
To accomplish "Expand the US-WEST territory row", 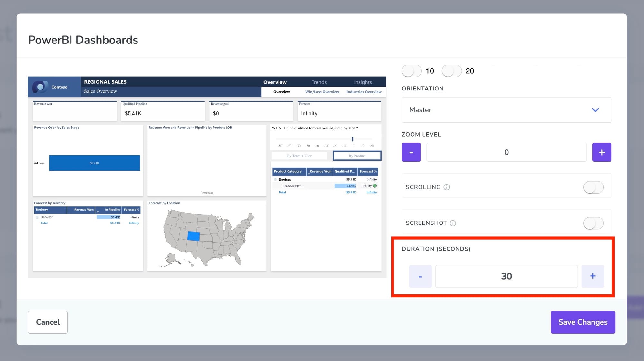I will (37, 217).
